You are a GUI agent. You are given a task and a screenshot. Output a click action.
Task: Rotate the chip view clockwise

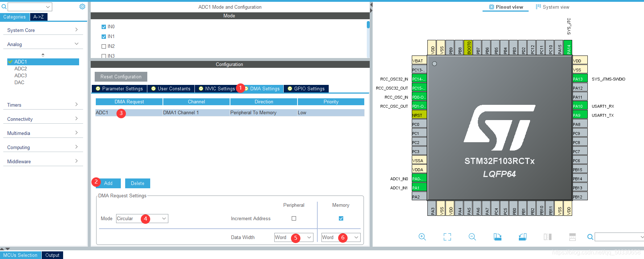(x=497, y=237)
